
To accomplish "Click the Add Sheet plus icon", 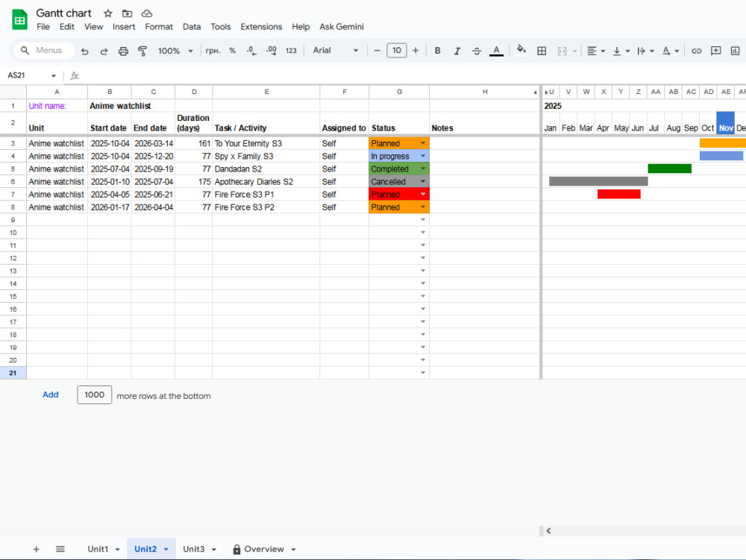I will coord(36,550).
